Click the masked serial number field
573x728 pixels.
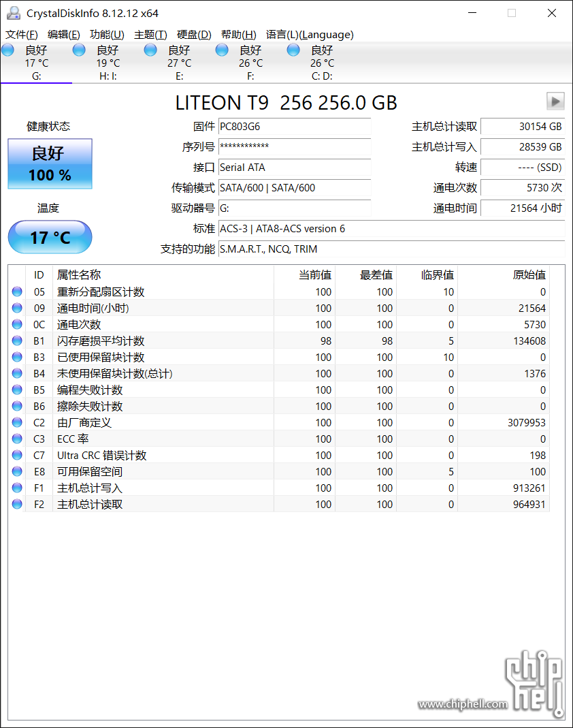(295, 146)
